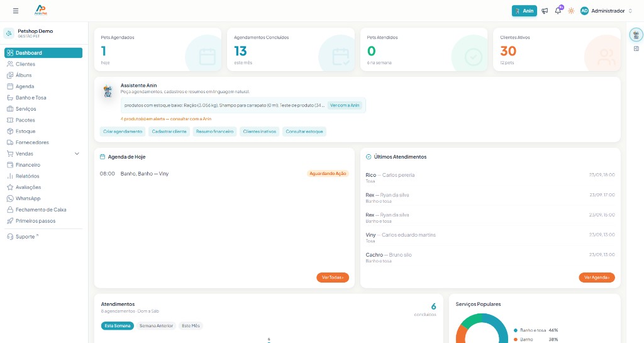644x343 pixels.
Task: Click the Avaliações star icon
Action: tap(10, 188)
